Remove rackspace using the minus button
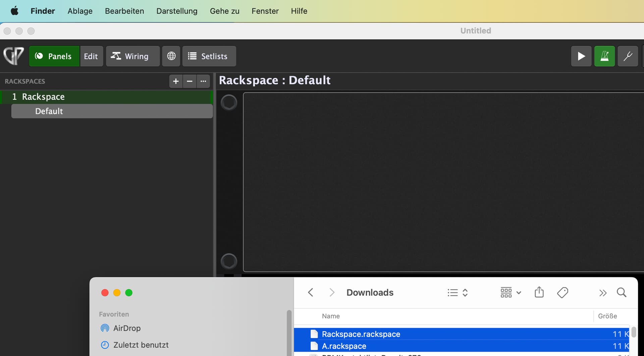This screenshot has width=644, height=356. pos(190,81)
